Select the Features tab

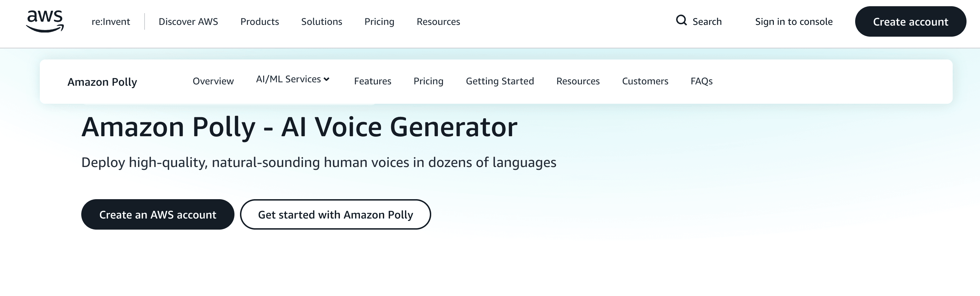(x=372, y=81)
